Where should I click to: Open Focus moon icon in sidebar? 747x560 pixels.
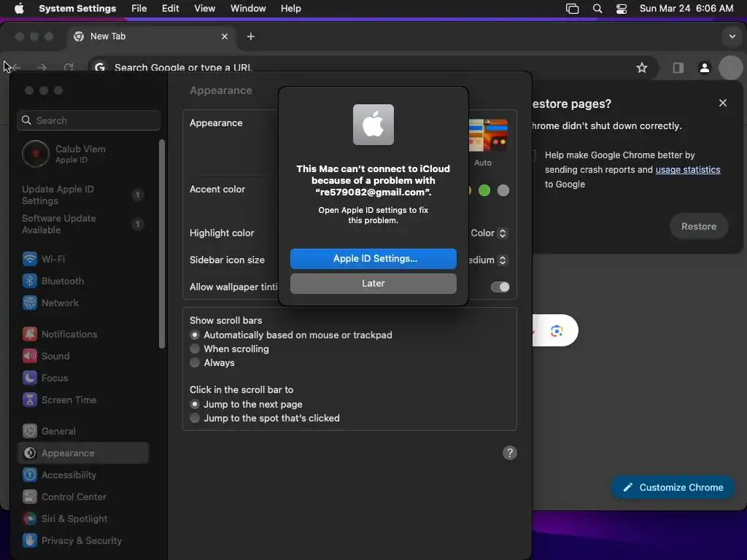(29, 378)
